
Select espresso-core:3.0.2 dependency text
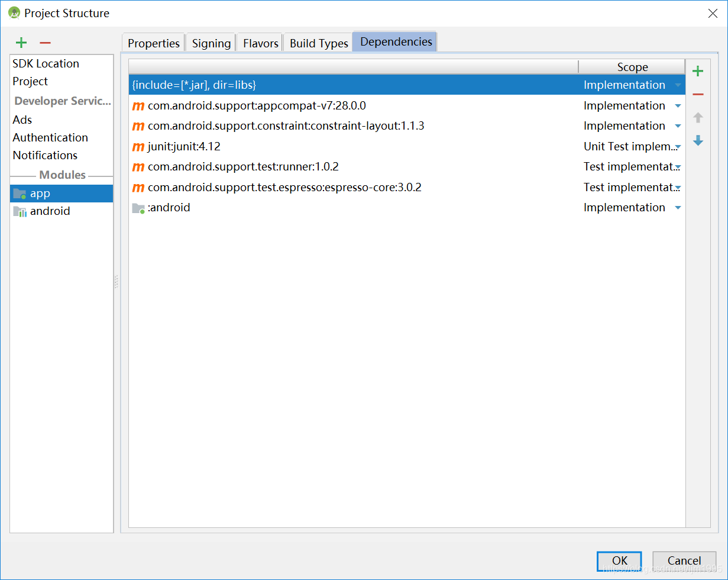click(284, 188)
